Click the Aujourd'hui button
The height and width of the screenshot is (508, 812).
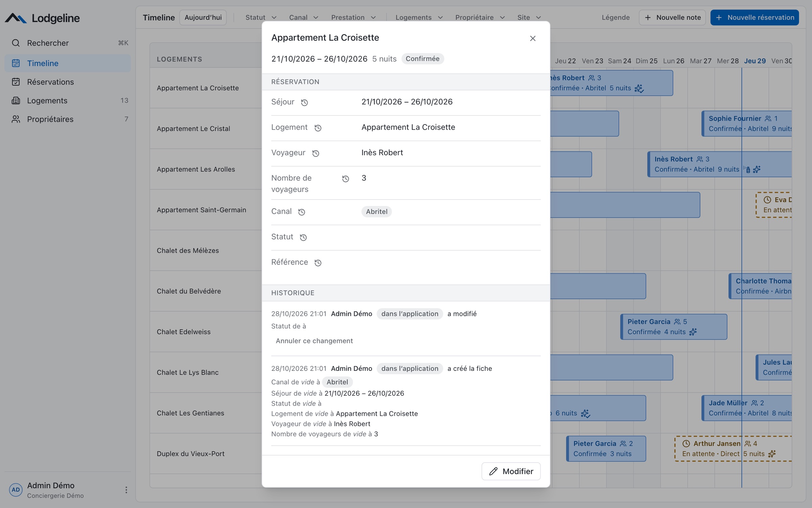203,17
